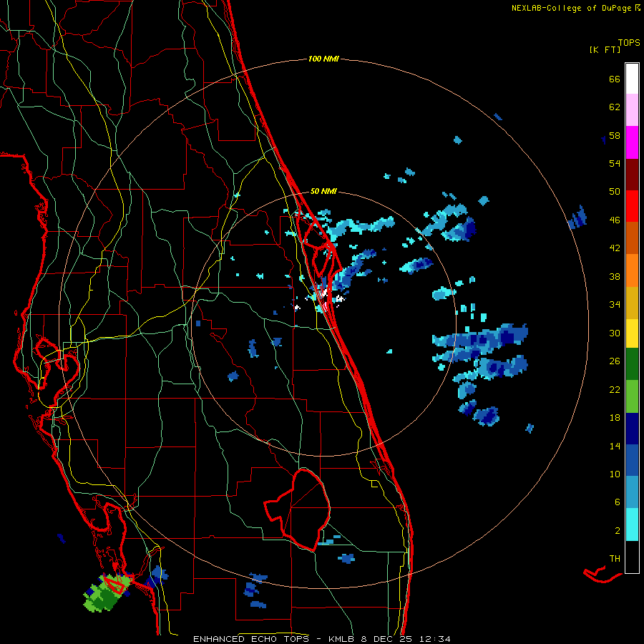Click legend value 38

[615, 276]
